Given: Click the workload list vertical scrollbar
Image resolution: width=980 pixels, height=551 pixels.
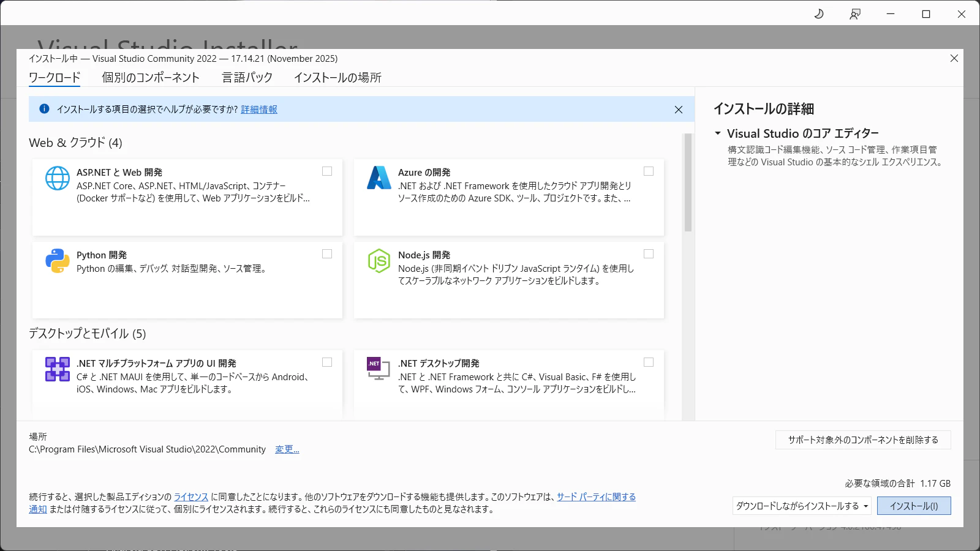Looking at the screenshot, I should coord(688,182).
